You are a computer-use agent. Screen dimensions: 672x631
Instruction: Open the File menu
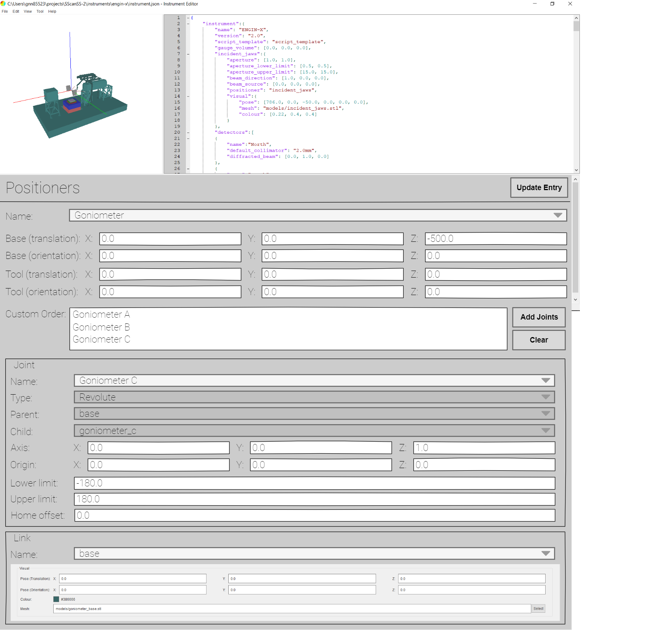(5, 11)
